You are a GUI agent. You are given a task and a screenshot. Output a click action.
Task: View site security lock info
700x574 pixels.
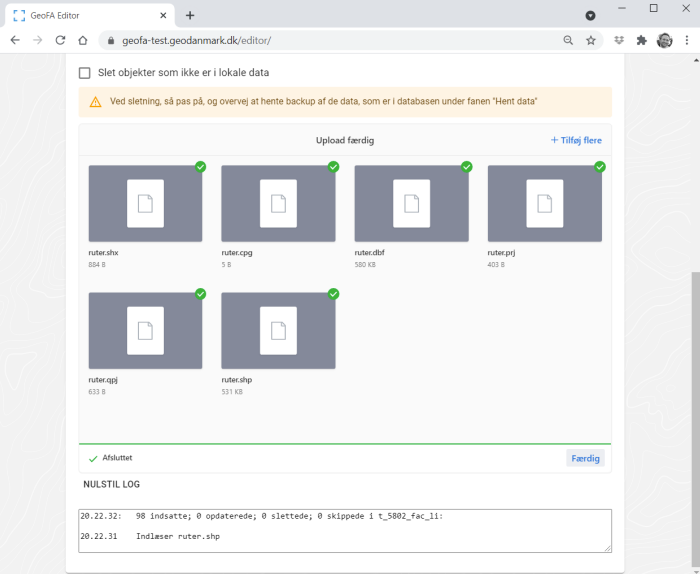[111, 41]
